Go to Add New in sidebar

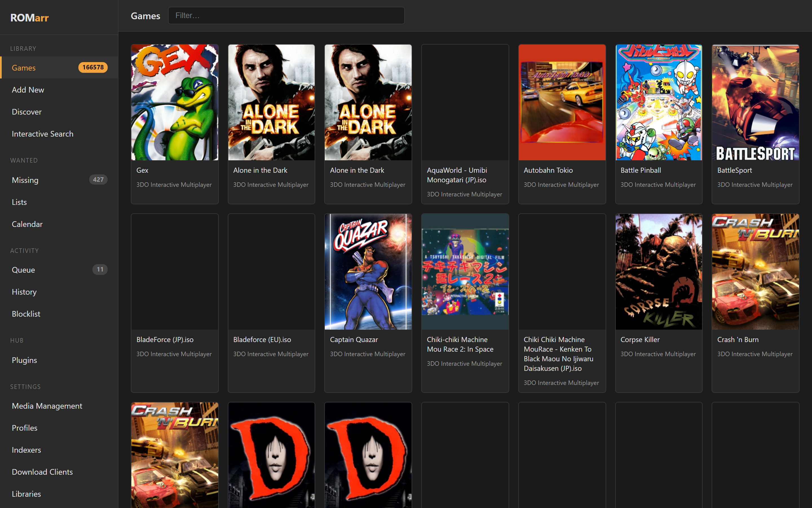click(x=59, y=90)
